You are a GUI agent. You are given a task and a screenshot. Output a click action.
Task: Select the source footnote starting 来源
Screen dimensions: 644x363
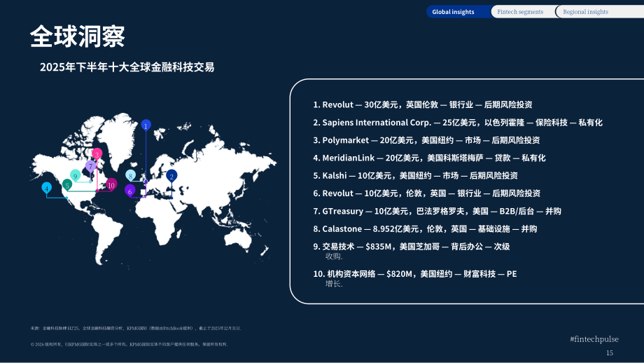pyautogui.click(x=136, y=328)
